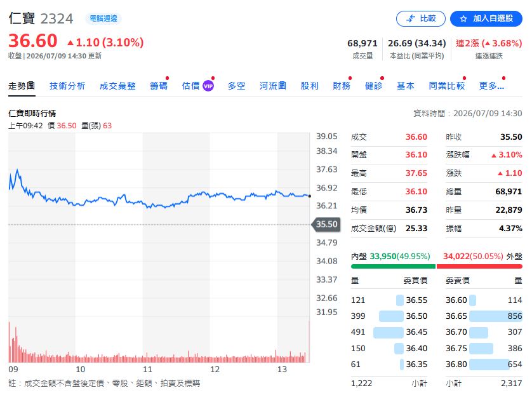The width and height of the screenshot is (532, 395).
Task: Open the 籌碼 tab
Action: pos(159,86)
